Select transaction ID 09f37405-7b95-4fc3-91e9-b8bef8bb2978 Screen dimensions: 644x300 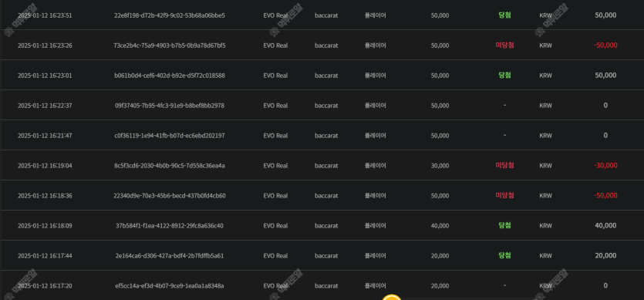pyautogui.click(x=170, y=106)
